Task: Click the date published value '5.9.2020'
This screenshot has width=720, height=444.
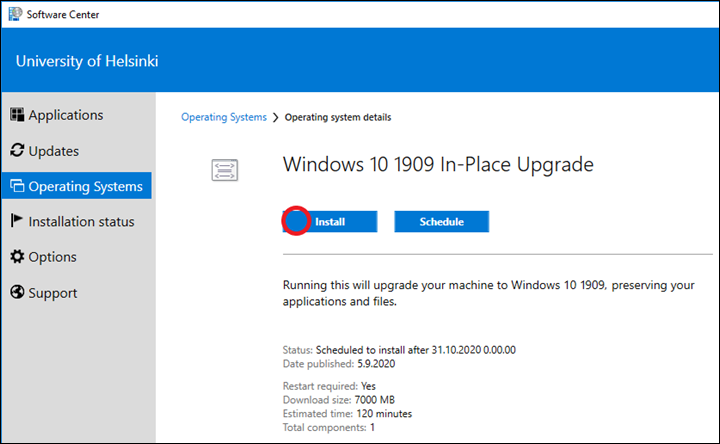Action: 376,364
